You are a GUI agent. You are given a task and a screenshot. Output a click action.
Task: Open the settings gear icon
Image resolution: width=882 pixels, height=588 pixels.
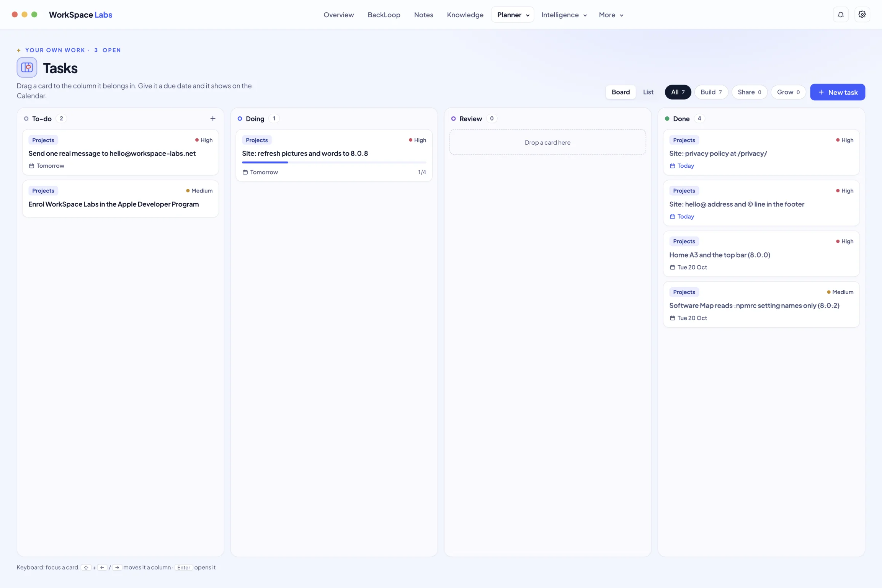(x=862, y=15)
